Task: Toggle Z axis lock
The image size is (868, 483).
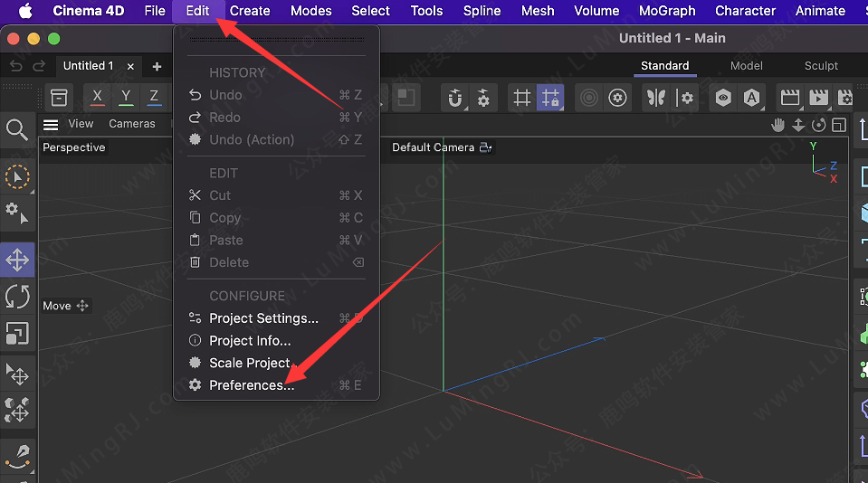Action: [154, 98]
